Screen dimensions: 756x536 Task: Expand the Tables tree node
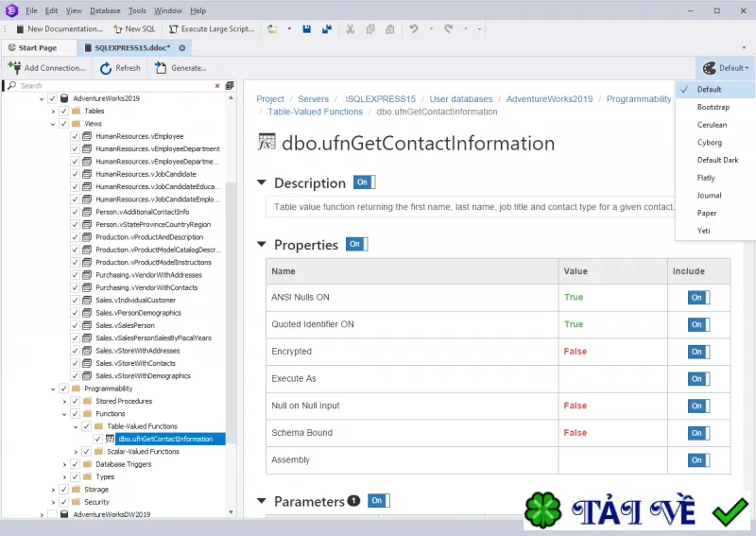coord(53,112)
